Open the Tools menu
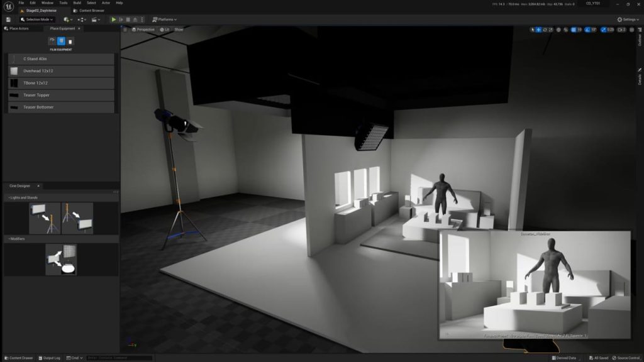This screenshot has width=644, height=362. pyautogui.click(x=62, y=3)
